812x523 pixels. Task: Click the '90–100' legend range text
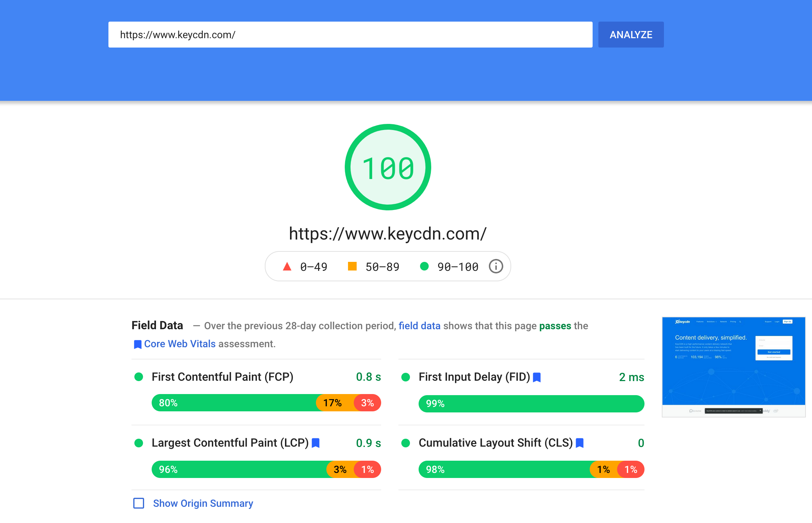point(458,267)
